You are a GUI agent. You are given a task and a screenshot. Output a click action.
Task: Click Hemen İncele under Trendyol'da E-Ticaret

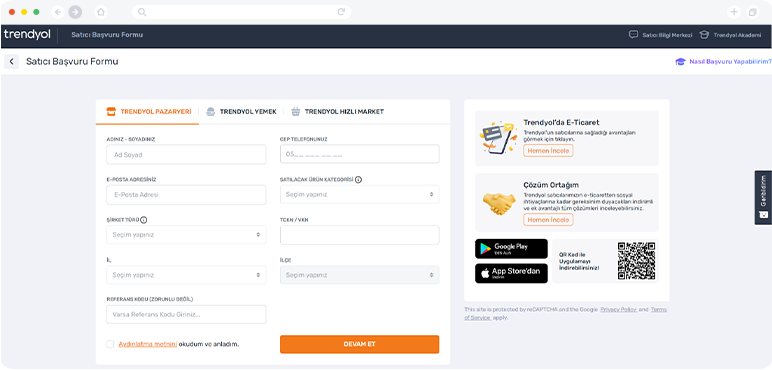(548, 151)
